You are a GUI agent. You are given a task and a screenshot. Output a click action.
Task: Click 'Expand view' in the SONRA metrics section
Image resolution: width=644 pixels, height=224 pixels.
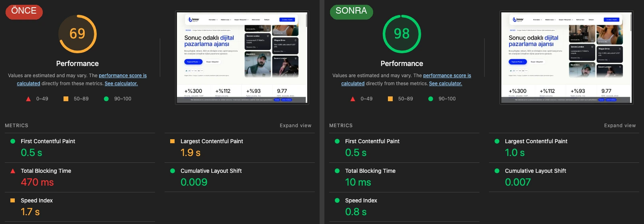pyautogui.click(x=620, y=126)
